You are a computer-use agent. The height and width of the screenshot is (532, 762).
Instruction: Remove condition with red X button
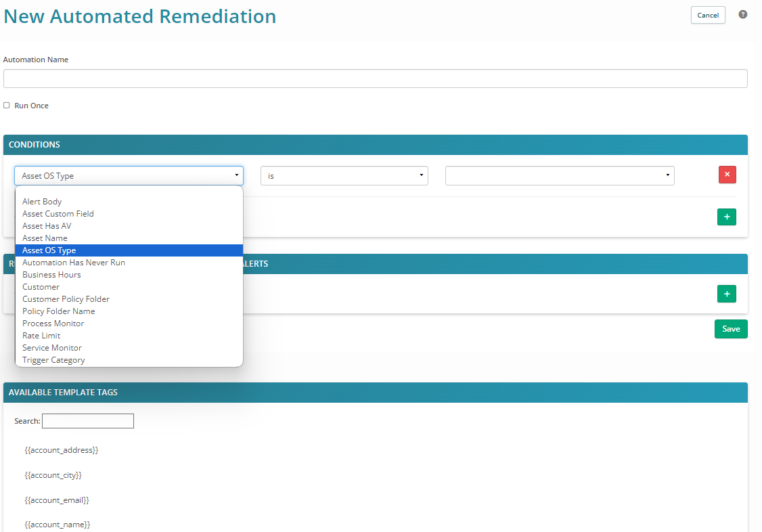[727, 175]
